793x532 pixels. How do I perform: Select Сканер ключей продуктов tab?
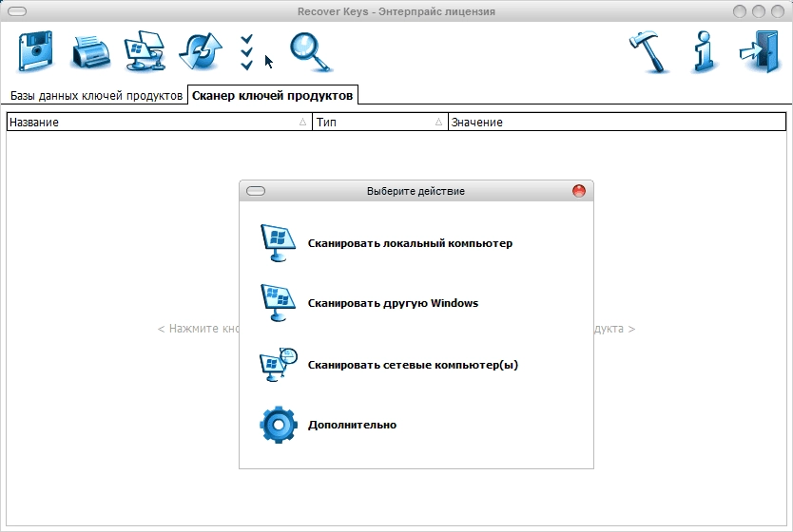[273, 95]
